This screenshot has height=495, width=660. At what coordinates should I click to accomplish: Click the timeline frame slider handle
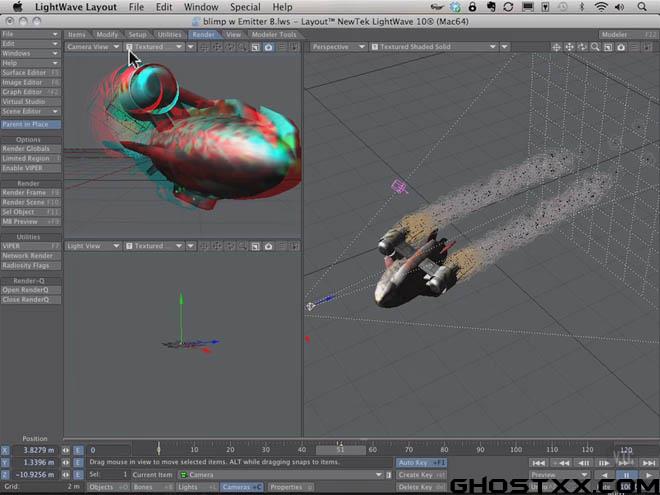[341, 450]
